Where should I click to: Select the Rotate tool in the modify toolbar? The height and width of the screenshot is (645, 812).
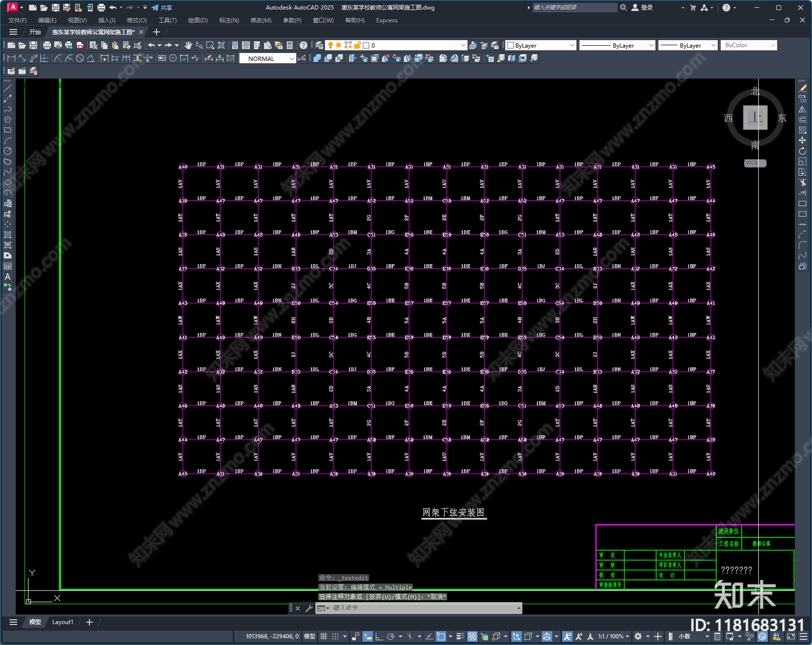pos(802,151)
